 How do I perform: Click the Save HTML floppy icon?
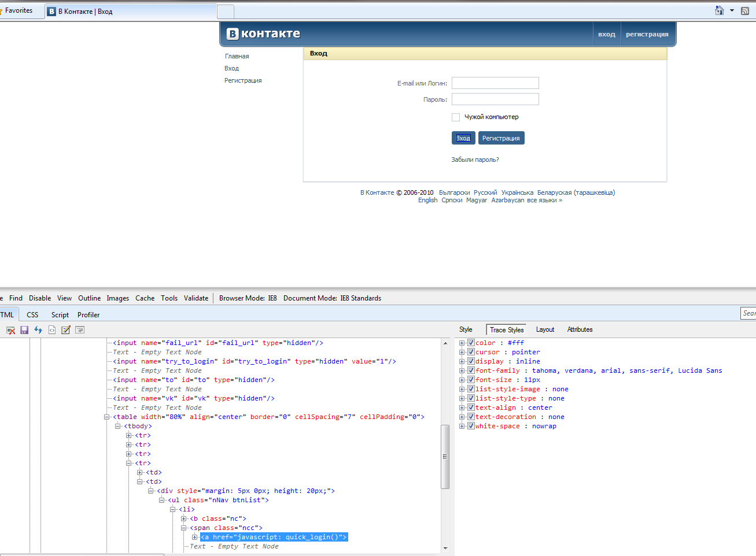[24, 330]
